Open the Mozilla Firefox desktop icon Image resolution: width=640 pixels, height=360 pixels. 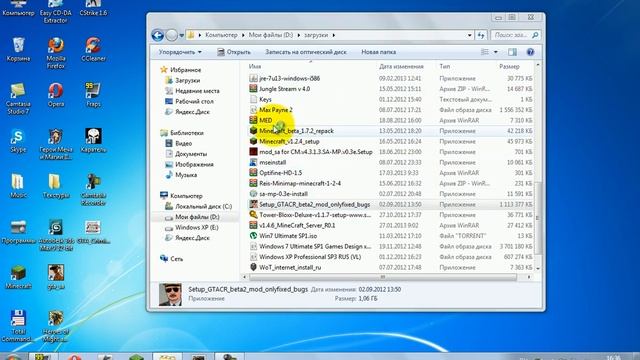56,52
